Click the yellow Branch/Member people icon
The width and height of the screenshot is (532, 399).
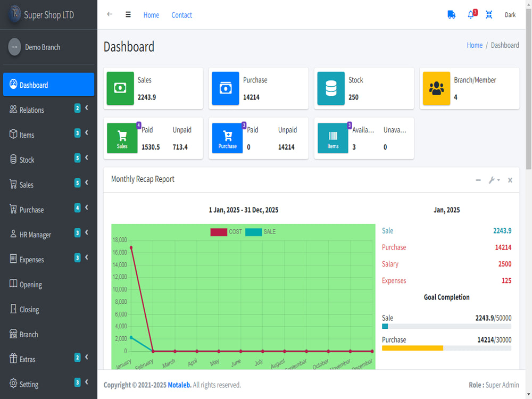(436, 88)
